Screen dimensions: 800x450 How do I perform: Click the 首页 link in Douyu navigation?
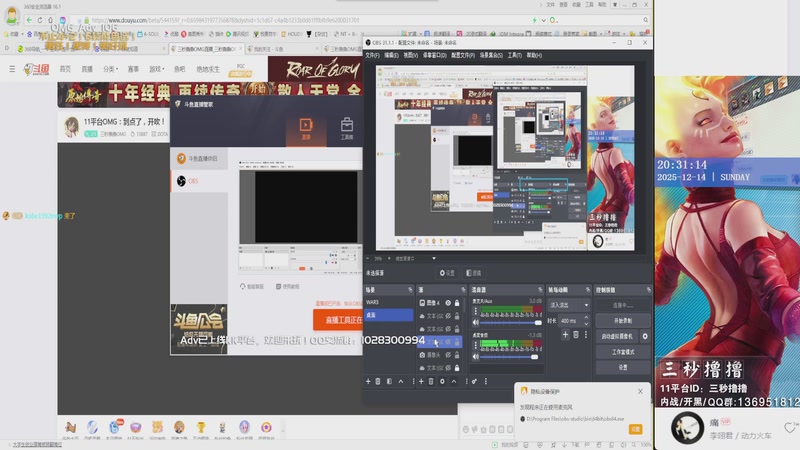click(x=65, y=69)
